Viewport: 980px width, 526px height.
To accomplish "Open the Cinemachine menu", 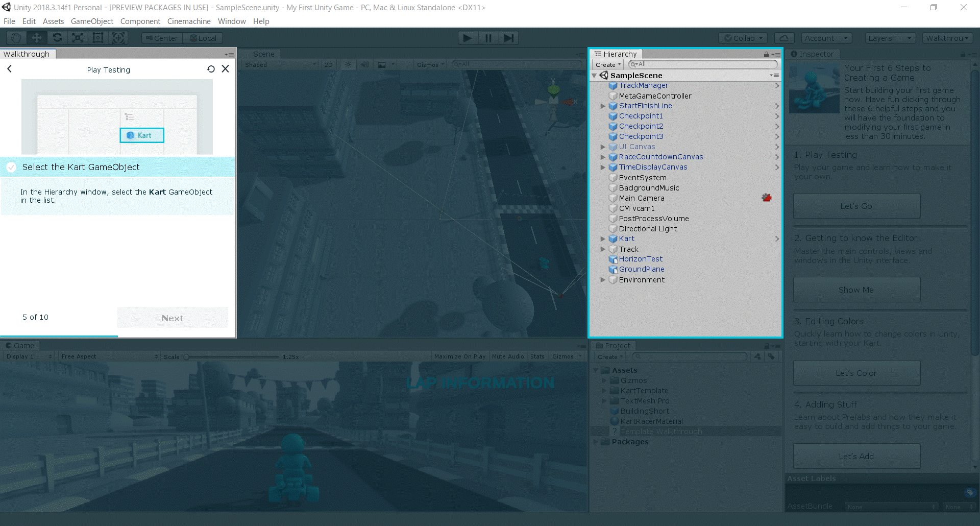I will (x=188, y=21).
